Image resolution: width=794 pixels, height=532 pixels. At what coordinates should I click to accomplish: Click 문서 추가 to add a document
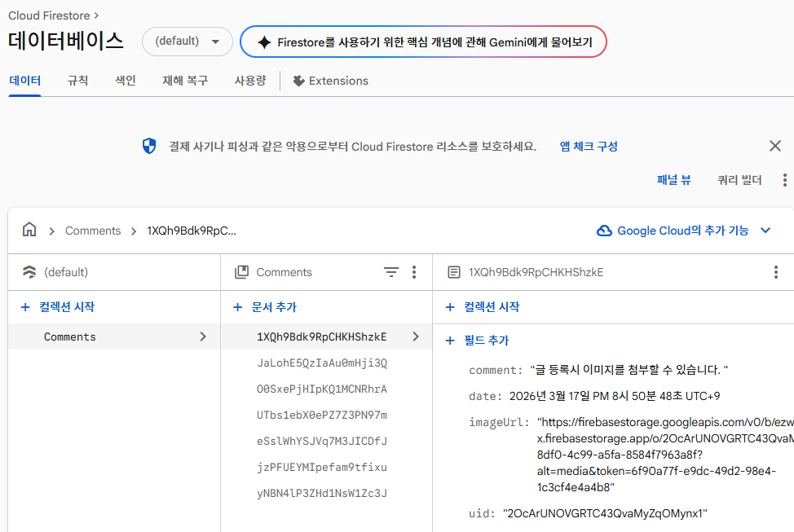tap(265, 307)
